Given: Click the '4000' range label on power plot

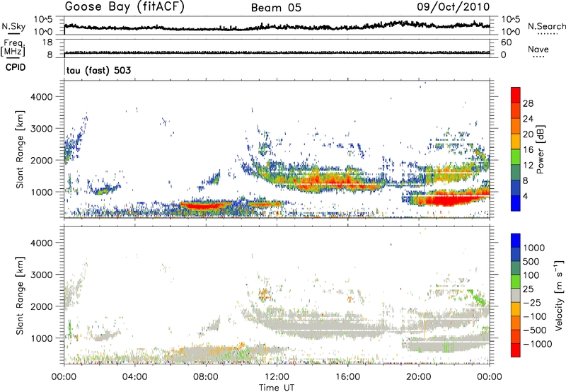Looking at the screenshot, I should click(x=41, y=97).
